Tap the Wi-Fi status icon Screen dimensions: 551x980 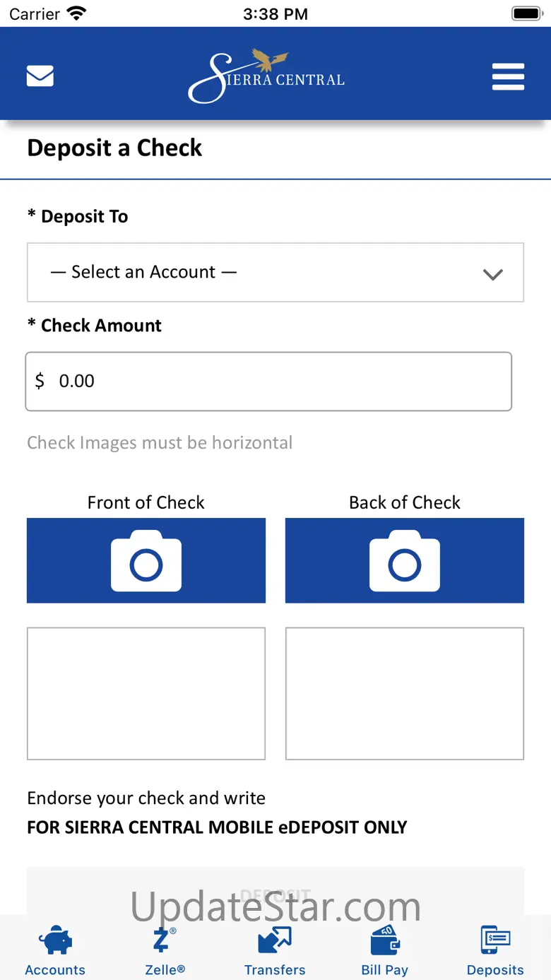click(x=76, y=13)
